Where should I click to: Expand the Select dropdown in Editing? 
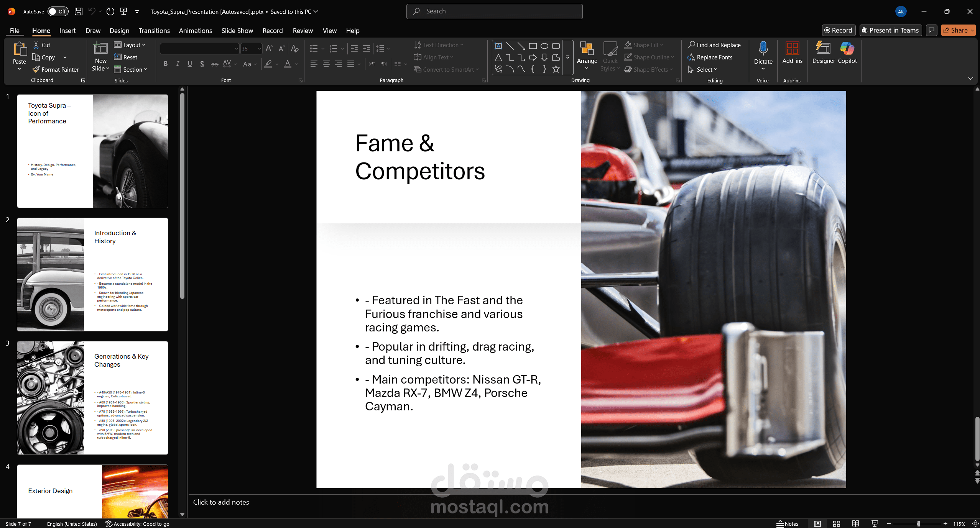tap(707, 69)
